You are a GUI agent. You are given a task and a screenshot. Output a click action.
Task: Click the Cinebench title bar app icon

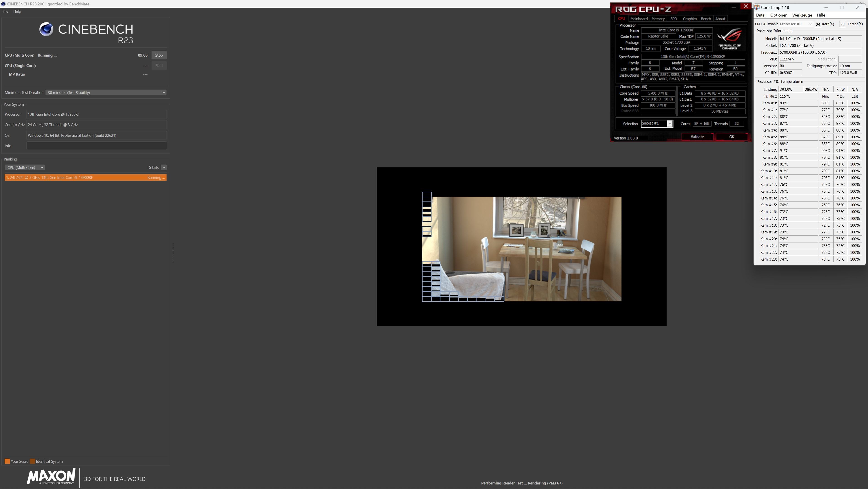click(x=3, y=4)
